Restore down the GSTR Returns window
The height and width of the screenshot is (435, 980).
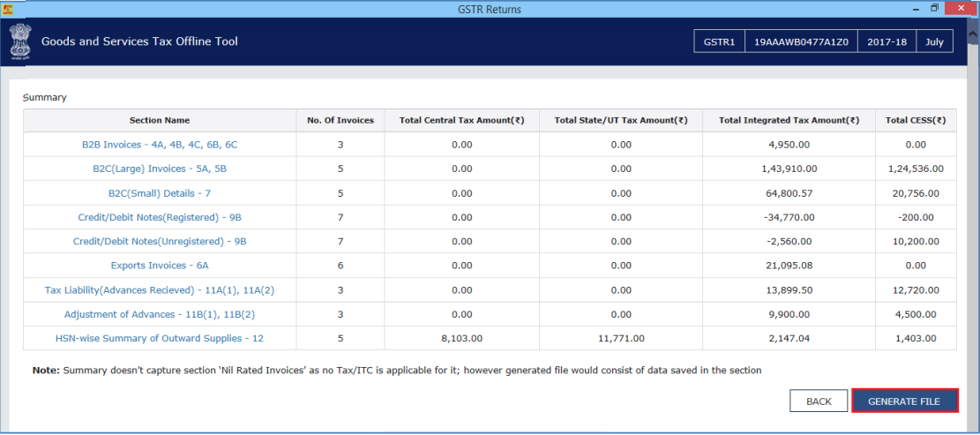(x=934, y=8)
